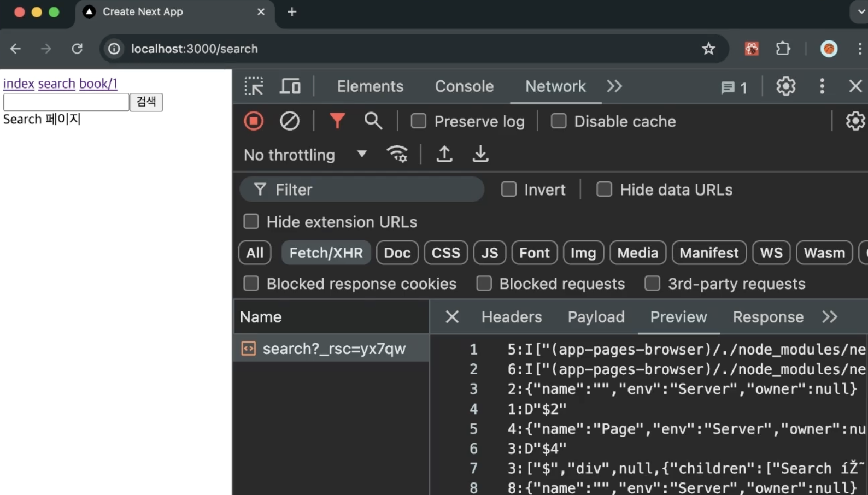Image resolution: width=868 pixels, height=495 pixels.
Task: Expand more request detail tabs chevron
Action: tap(830, 317)
